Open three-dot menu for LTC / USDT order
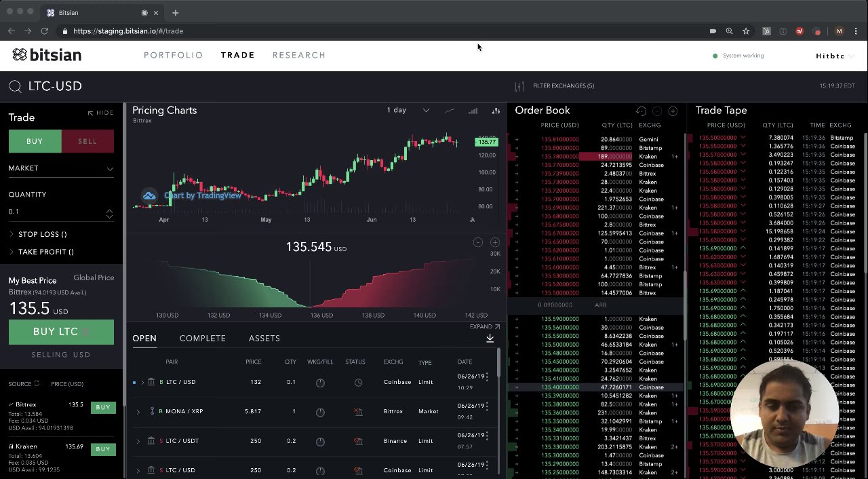The image size is (868, 479). pyautogui.click(x=486, y=435)
